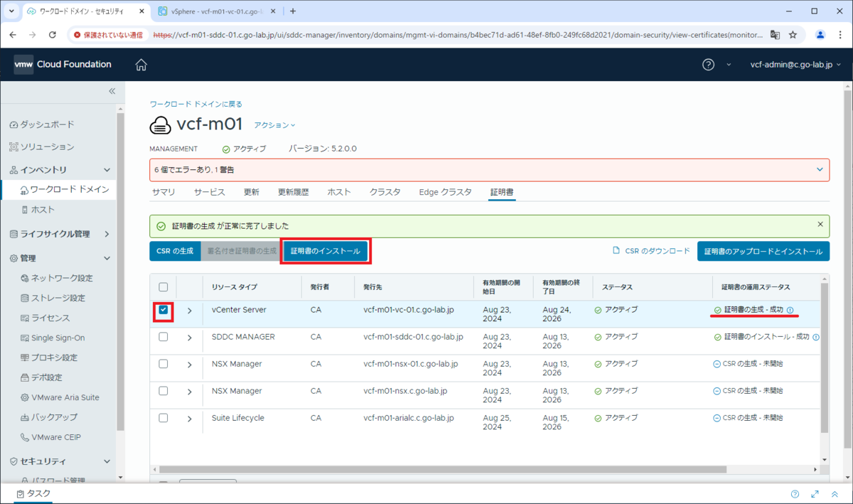Expand the SDDC MANAGER row details
Screen dimensions: 853x504
point(189,338)
